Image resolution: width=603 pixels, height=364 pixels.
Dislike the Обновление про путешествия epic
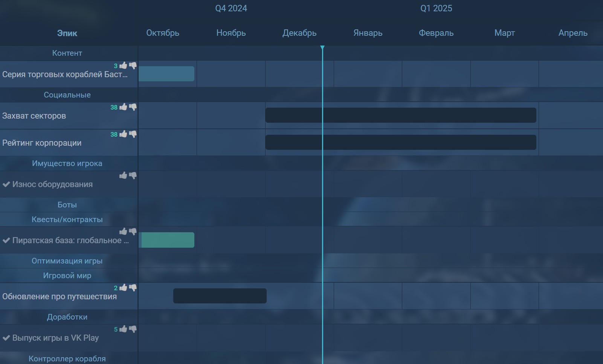coord(133,288)
